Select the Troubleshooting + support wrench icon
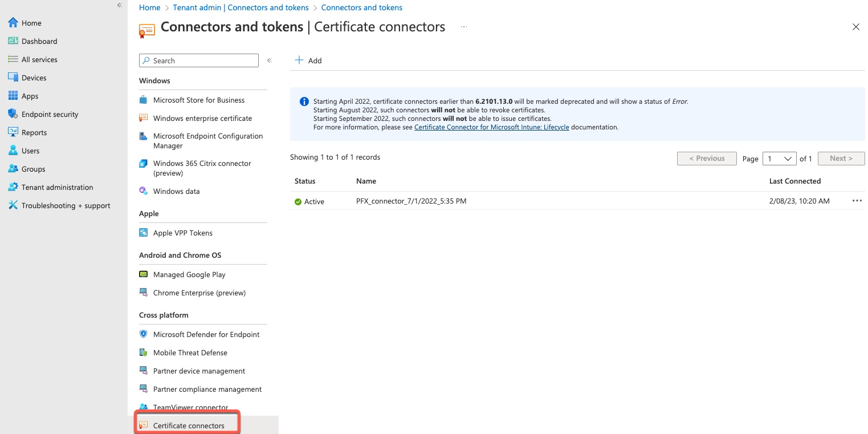The width and height of the screenshot is (868, 434). coord(12,205)
